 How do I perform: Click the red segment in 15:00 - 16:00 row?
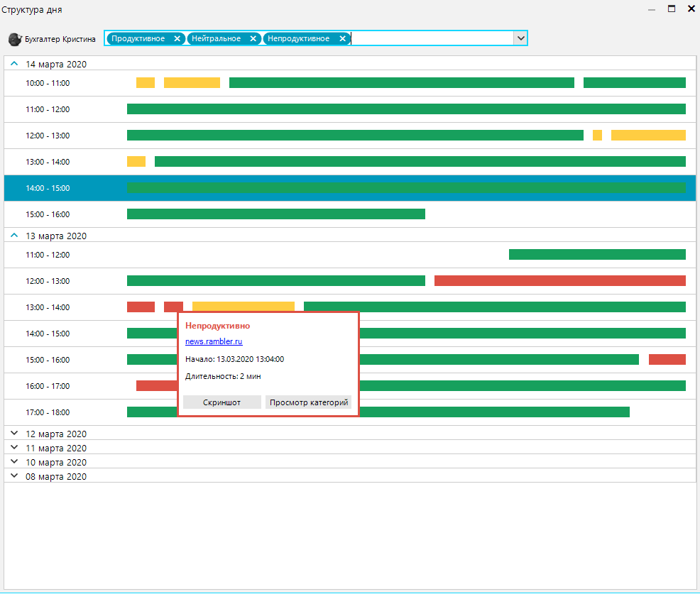point(667,359)
